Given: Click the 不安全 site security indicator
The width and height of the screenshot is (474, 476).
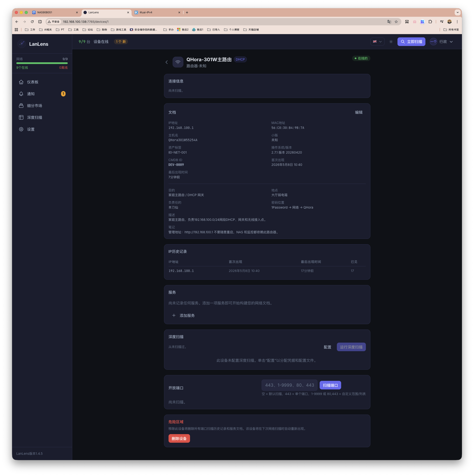Looking at the screenshot, I should tap(54, 22).
